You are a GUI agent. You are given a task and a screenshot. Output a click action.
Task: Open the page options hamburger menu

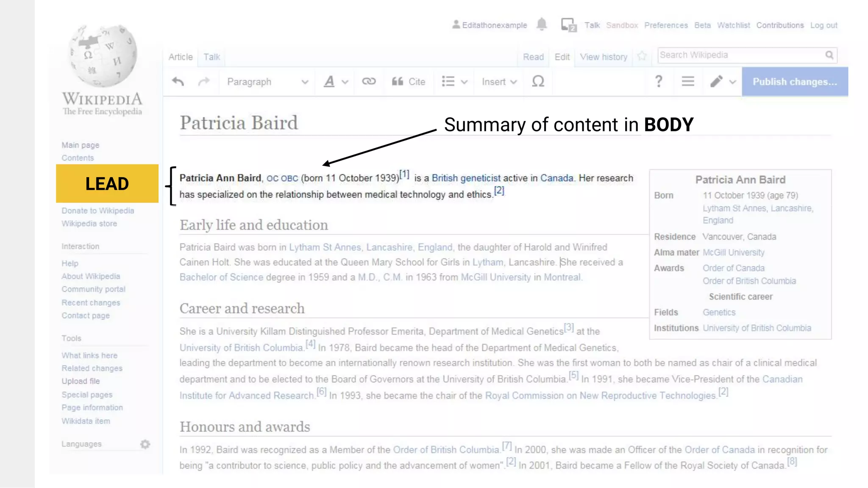pyautogui.click(x=688, y=81)
